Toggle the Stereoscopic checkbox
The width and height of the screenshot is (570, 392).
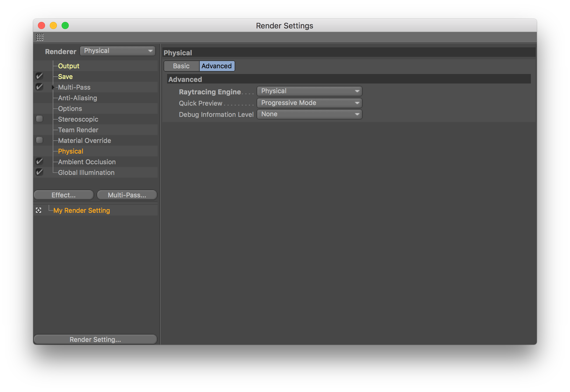coord(39,119)
